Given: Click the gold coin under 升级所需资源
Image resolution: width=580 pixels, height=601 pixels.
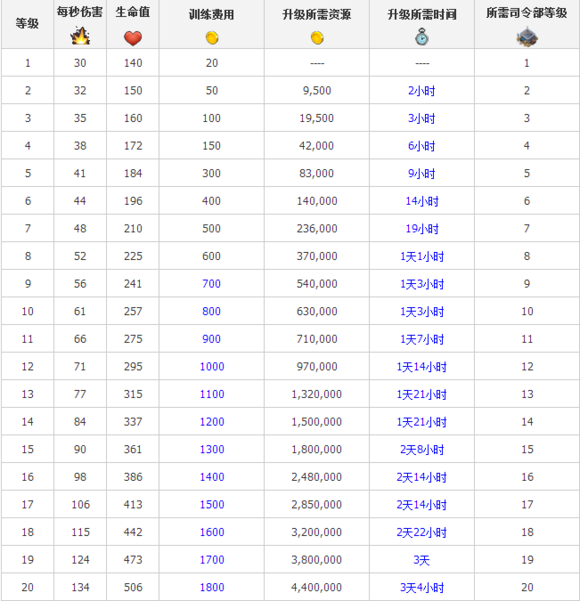Looking at the screenshot, I should coord(317,38).
